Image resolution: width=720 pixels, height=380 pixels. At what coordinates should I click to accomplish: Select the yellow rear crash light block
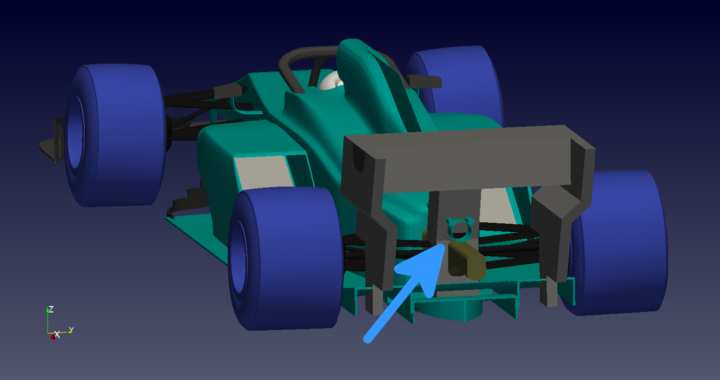[x=467, y=261]
